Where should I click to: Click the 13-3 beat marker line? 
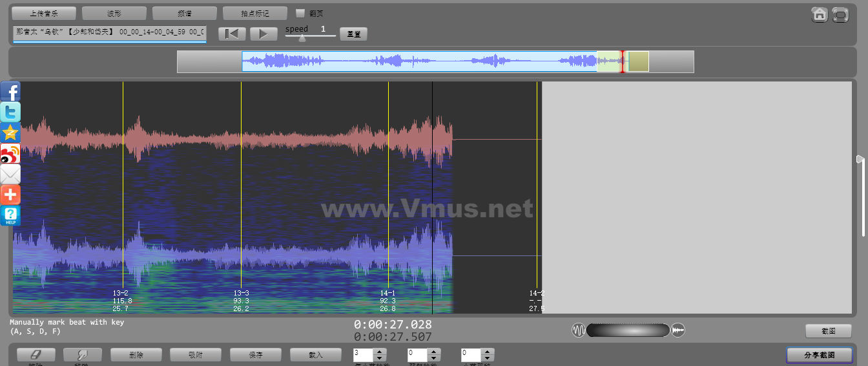[x=241, y=194]
